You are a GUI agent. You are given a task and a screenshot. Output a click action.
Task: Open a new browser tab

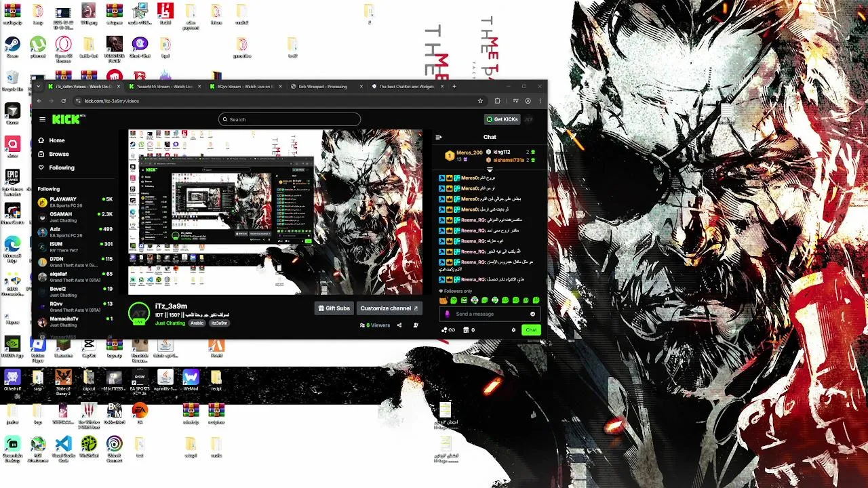click(454, 86)
